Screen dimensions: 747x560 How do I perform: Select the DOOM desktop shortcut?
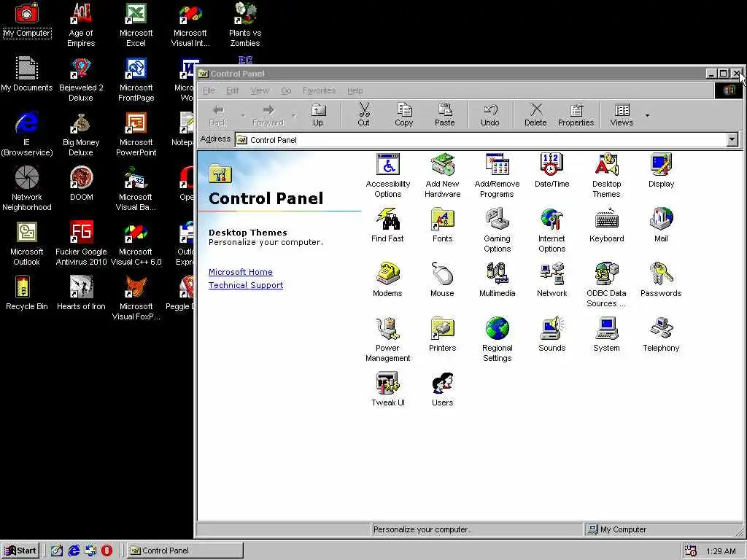pyautogui.click(x=82, y=183)
